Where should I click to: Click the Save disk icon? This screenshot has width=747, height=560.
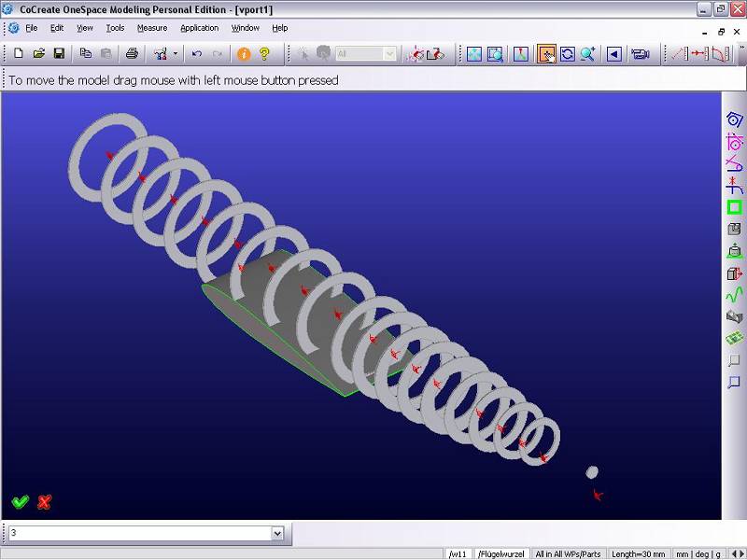pyautogui.click(x=59, y=54)
